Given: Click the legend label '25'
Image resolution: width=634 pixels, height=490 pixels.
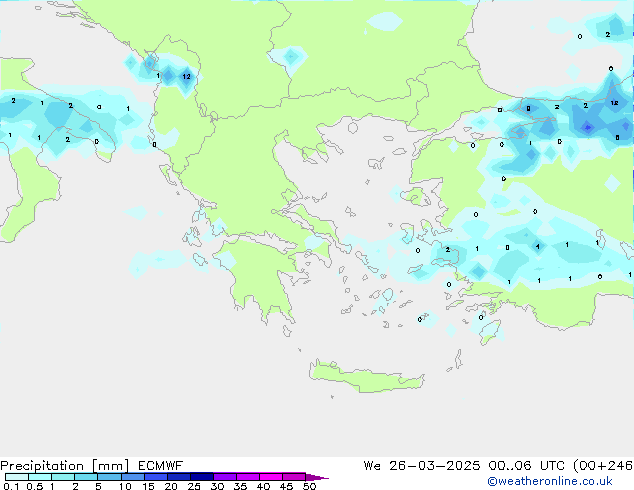Looking at the screenshot, I should [x=194, y=486].
